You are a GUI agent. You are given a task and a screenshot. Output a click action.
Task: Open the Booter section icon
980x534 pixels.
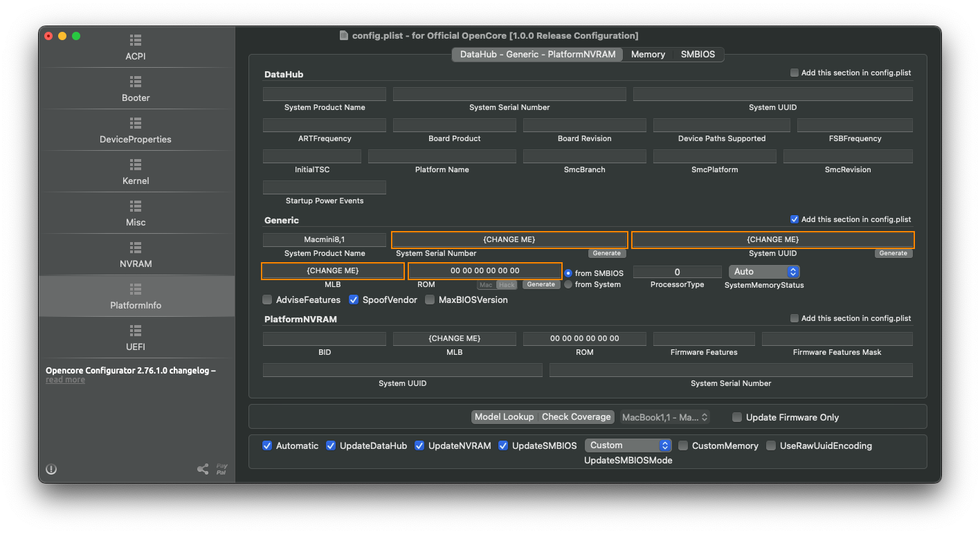click(136, 82)
